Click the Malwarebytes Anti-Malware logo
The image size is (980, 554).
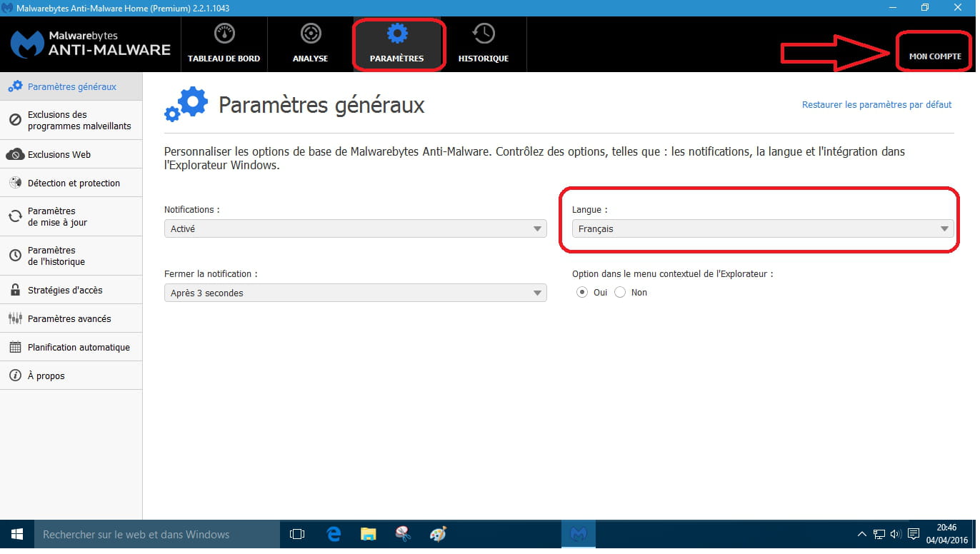91,44
